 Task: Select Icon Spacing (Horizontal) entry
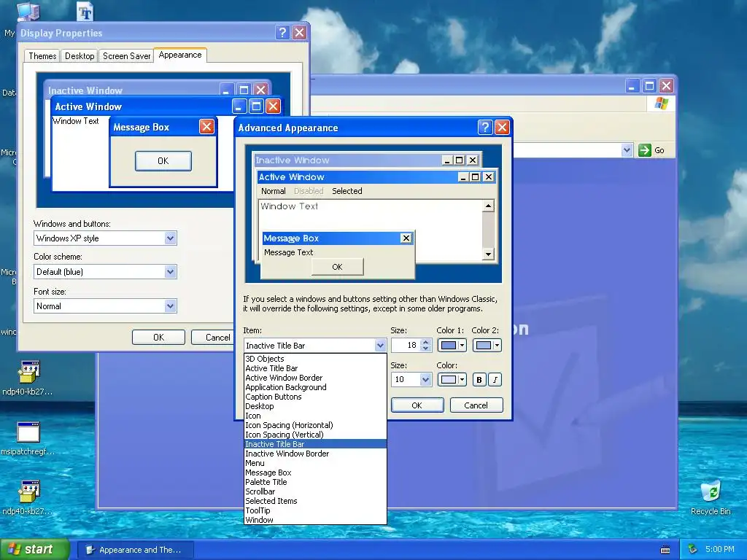(x=315, y=425)
